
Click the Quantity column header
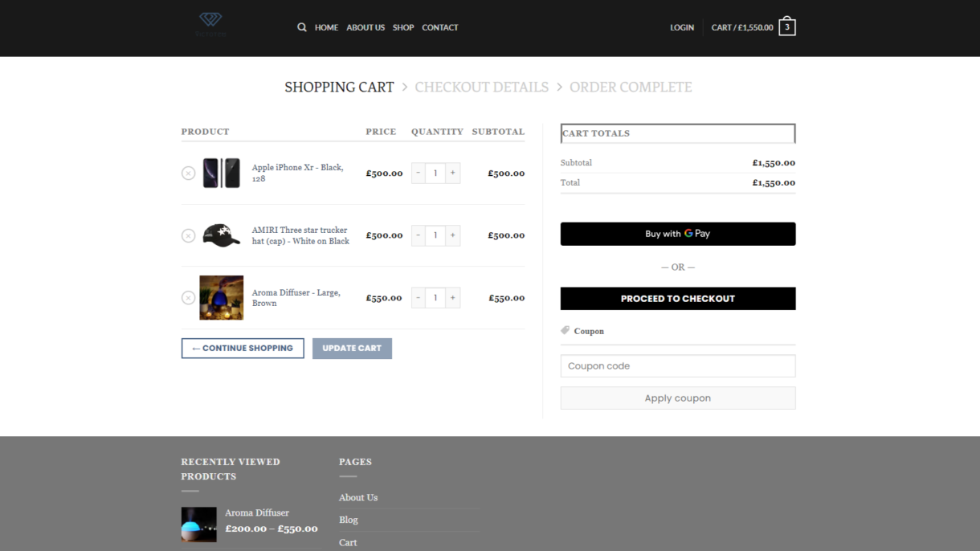[437, 132]
